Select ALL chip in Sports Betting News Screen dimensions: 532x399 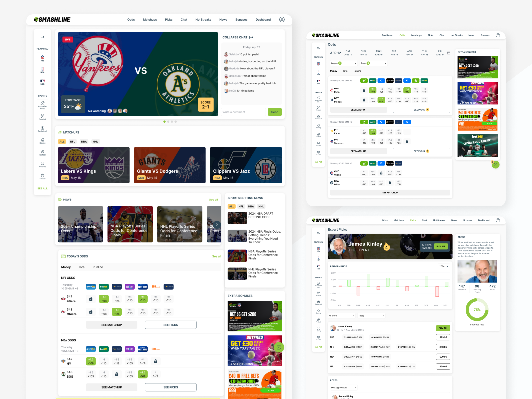coord(232,206)
